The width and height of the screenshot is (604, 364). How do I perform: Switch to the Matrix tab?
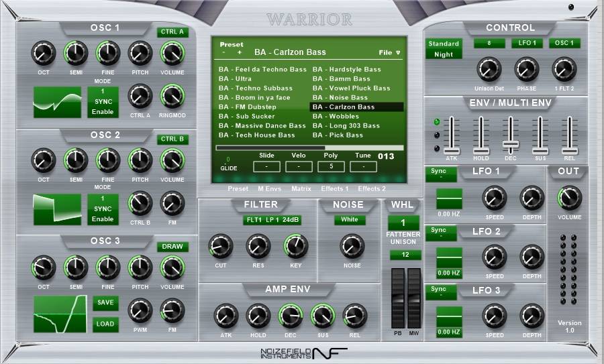[301, 189]
